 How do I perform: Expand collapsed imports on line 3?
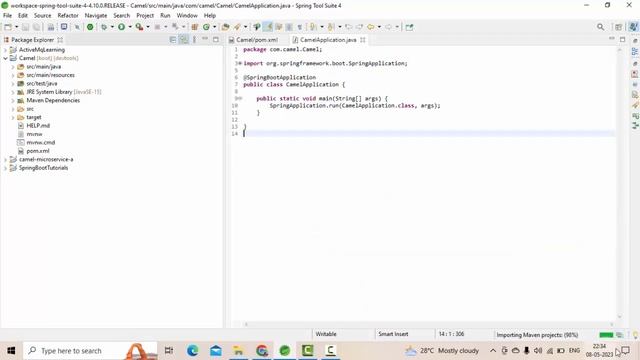click(x=240, y=63)
